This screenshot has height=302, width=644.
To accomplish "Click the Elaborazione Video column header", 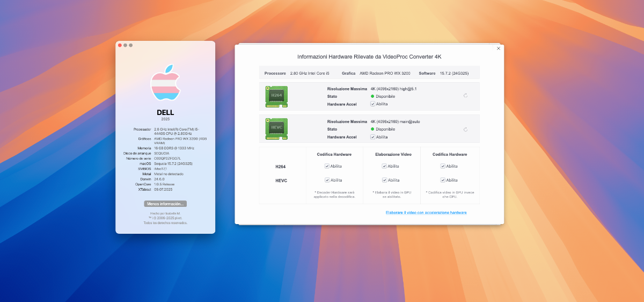I will (393, 154).
